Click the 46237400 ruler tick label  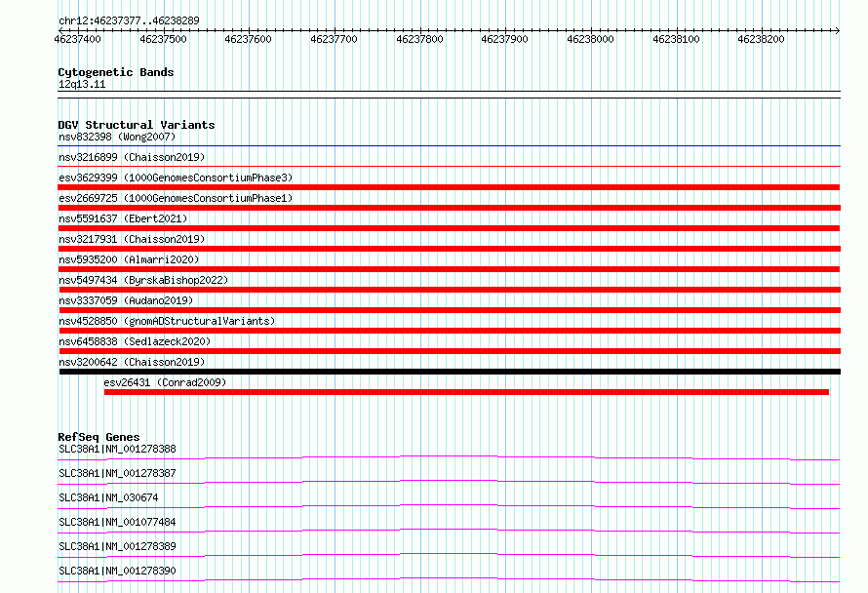click(77, 39)
